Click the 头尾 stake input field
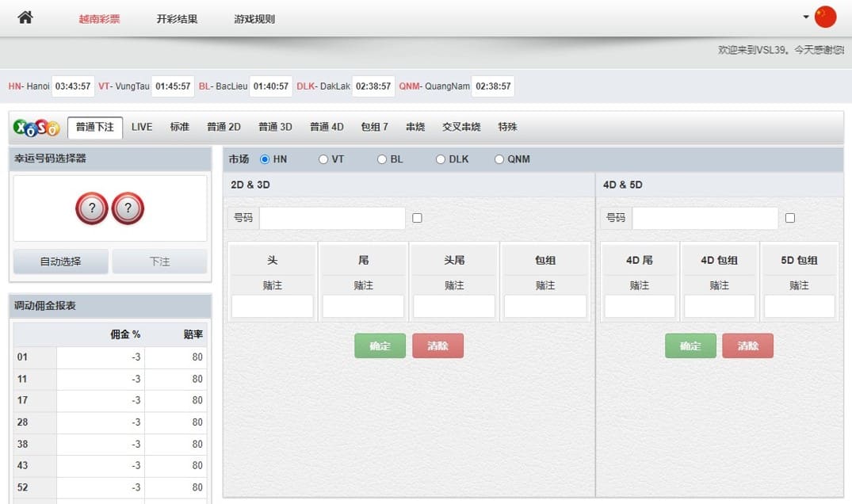Viewport: 852px width, 504px height. point(454,307)
